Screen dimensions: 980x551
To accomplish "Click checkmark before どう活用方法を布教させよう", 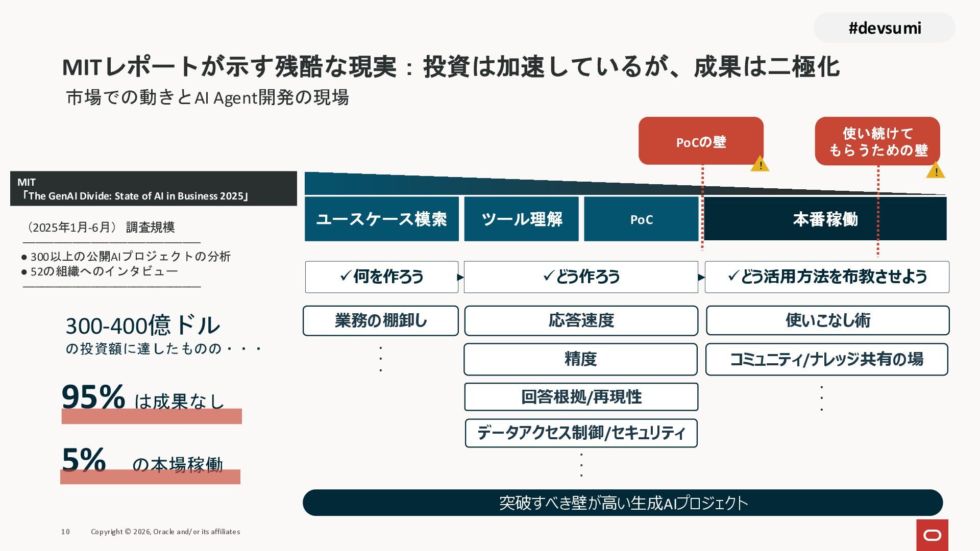I will point(733,276).
